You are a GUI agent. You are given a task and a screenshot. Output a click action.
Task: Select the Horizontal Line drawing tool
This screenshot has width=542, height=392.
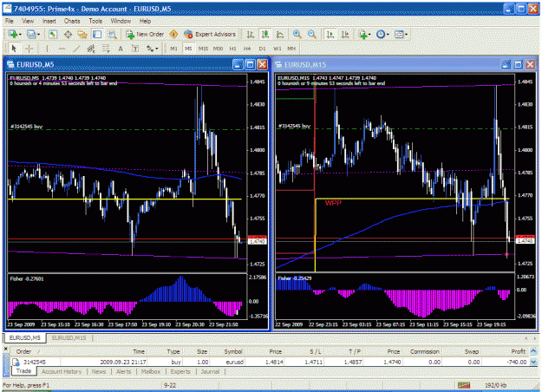pos(62,49)
